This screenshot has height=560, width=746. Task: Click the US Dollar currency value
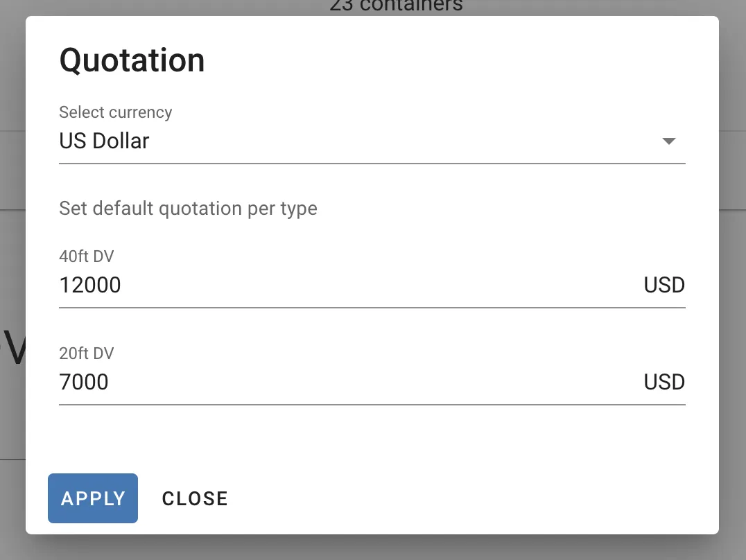104,141
